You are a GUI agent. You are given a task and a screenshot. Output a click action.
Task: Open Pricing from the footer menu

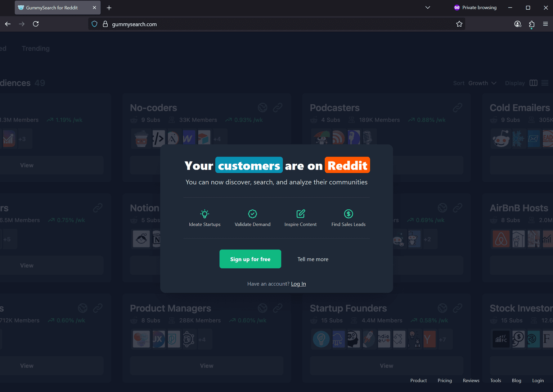[445, 380]
